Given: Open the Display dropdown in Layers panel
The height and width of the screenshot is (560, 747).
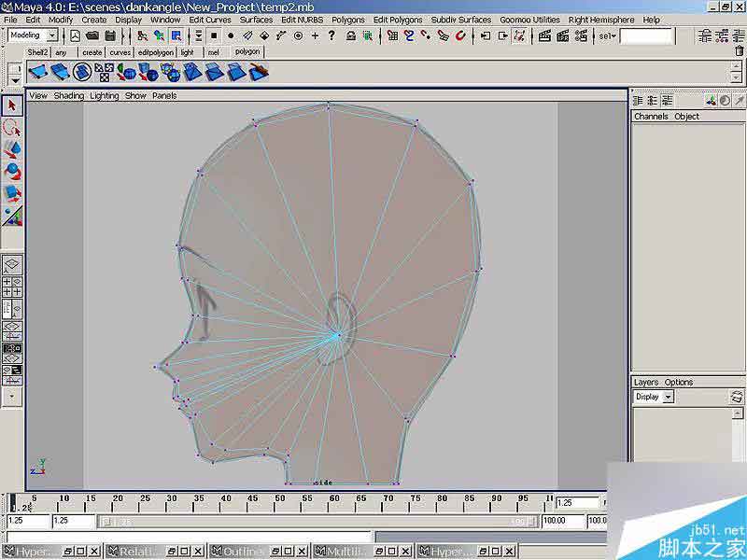Looking at the screenshot, I should [x=669, y=397].
